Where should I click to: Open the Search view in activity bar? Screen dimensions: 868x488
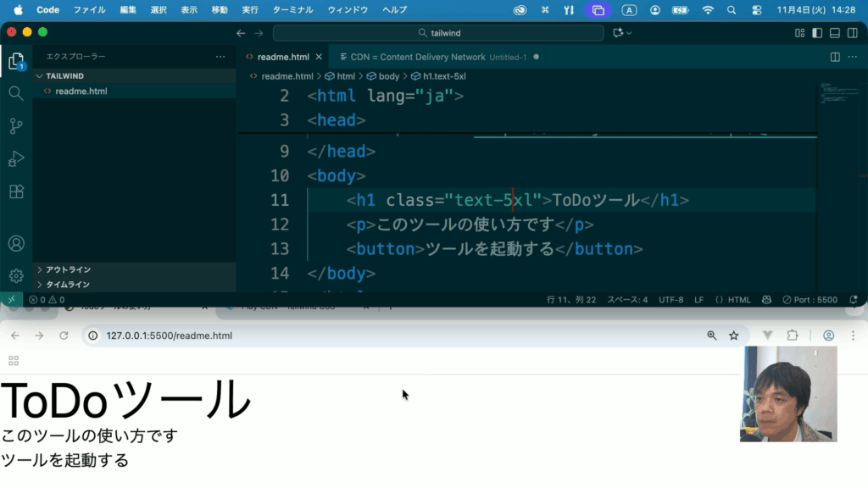[x=15, y=93]
